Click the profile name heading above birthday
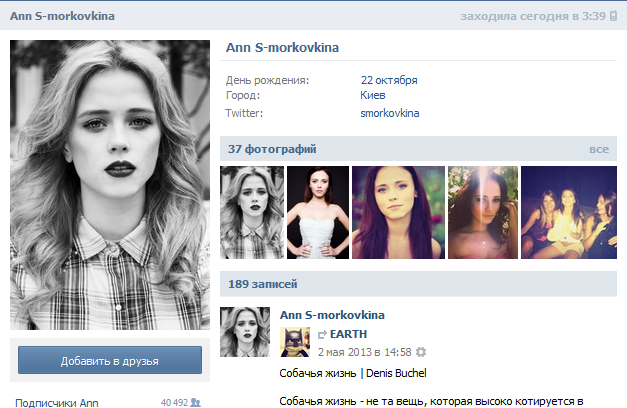The image size is (627, 408). pyautogui.click(x=282, y=48)
